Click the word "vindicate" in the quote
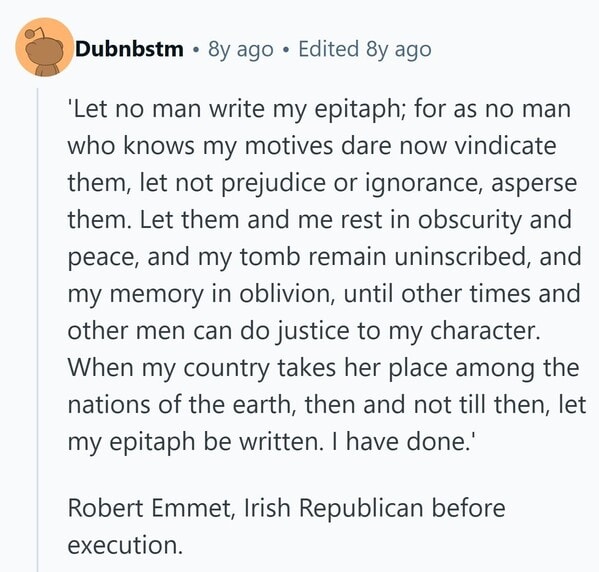Screen dimensions: 599x572 point(505,146)
